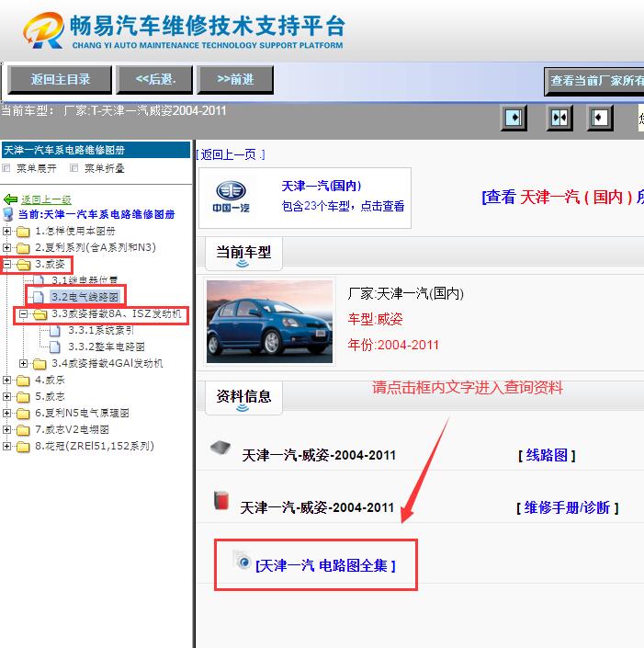Click the gray chip icon beside 线路图 row

click(x=220, y=448)
